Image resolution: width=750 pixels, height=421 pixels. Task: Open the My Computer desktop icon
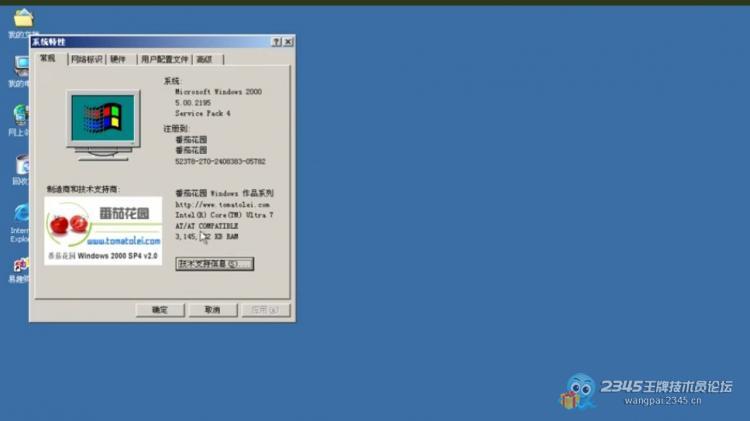pos(22,67)
